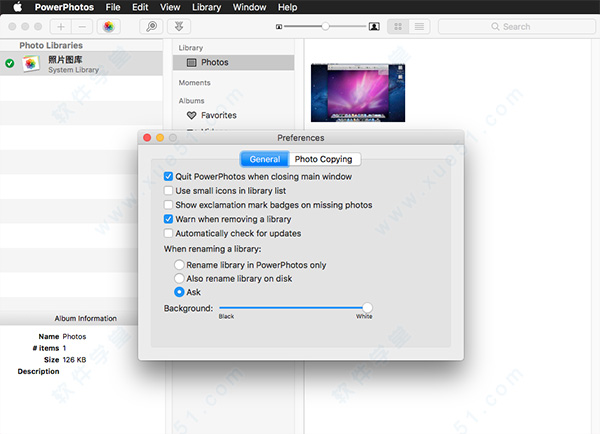
Task: Click the Photo Libraries header
Action: [51, 45]
